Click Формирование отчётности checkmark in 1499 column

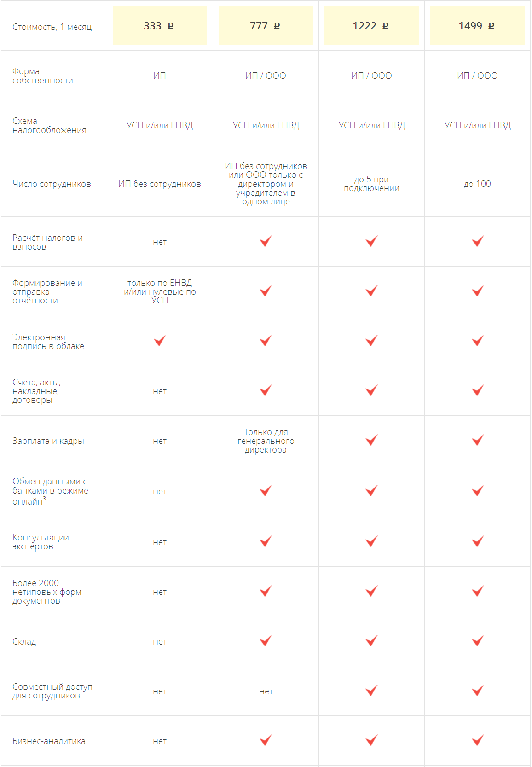(477, 291)
